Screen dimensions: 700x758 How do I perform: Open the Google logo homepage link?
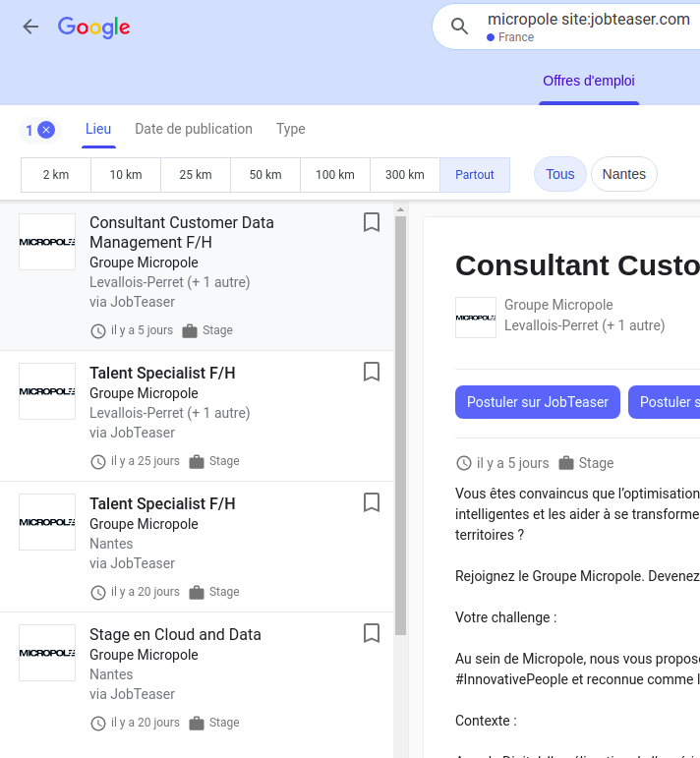(x=93, y=28)
